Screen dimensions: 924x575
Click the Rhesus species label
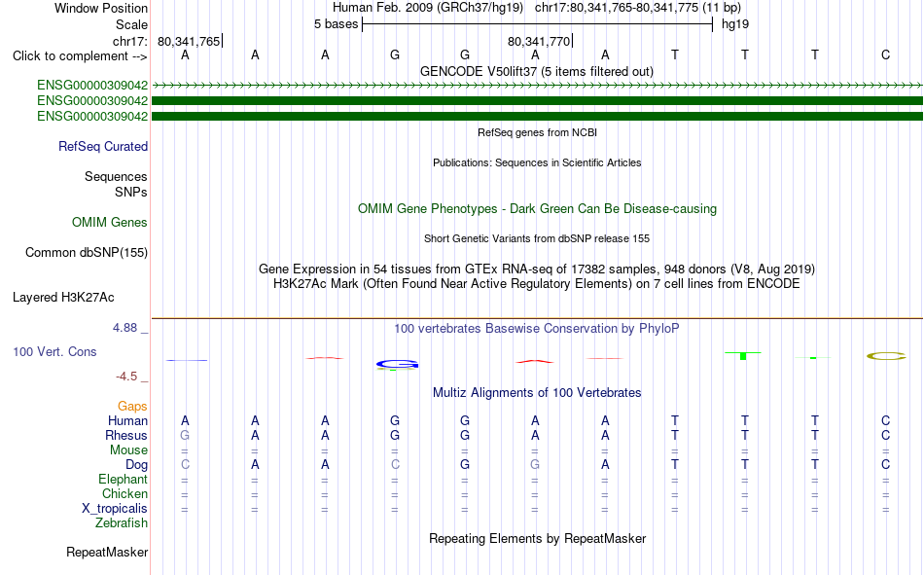126,435
